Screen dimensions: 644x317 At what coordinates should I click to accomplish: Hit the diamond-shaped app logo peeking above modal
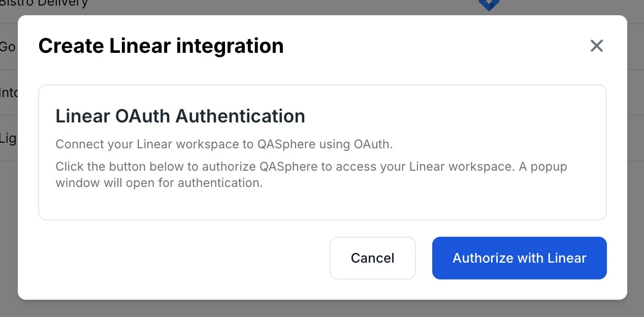(488, 5)
